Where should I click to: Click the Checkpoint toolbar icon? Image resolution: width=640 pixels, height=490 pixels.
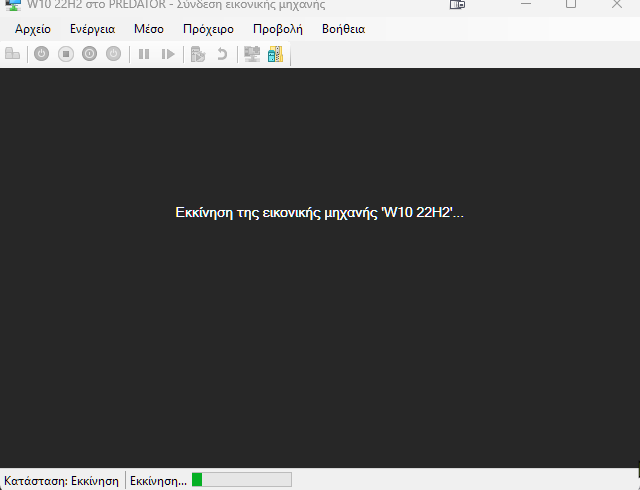click(x=198, y=54)
